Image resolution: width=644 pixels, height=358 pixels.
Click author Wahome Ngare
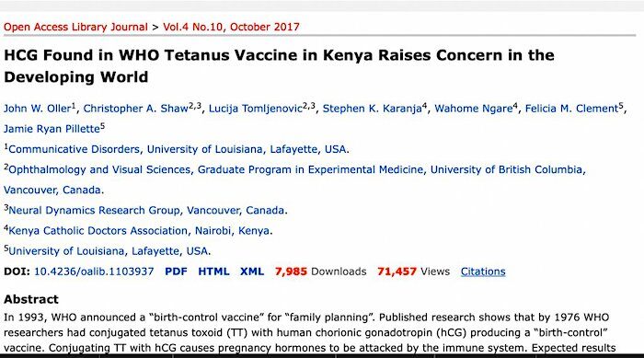point(474,109)
